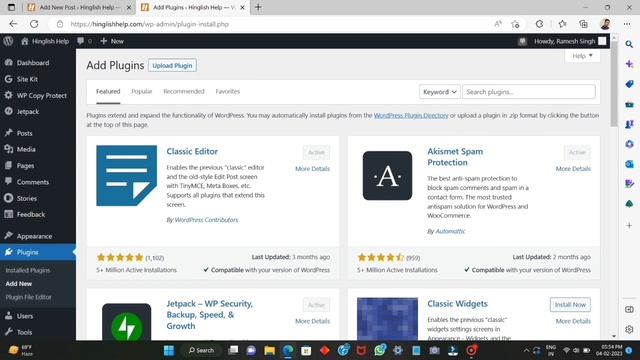Screen dimensions: 640x360
Task: View More Details for Jetpack plugin
Action: [x=313, y=321]
